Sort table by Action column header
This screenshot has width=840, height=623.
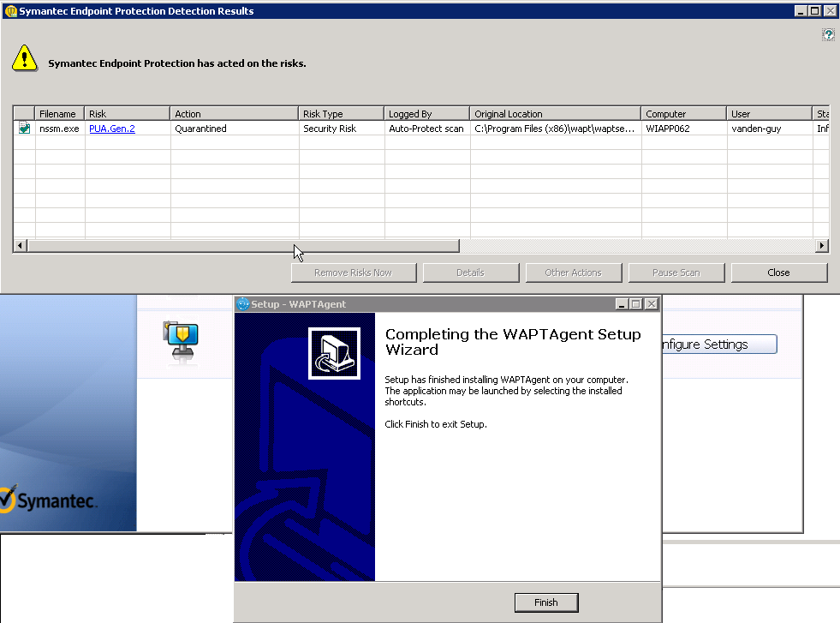(234, 114)
